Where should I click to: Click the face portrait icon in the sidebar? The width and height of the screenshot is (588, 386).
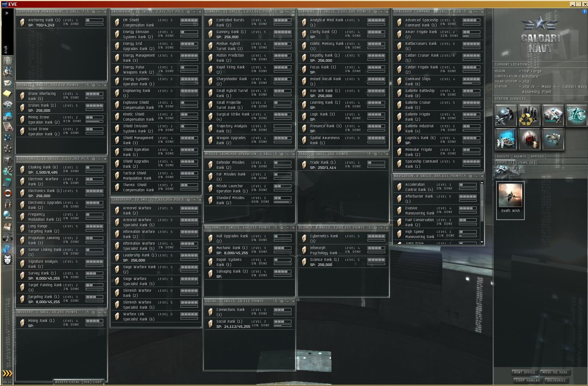point(7,259)
